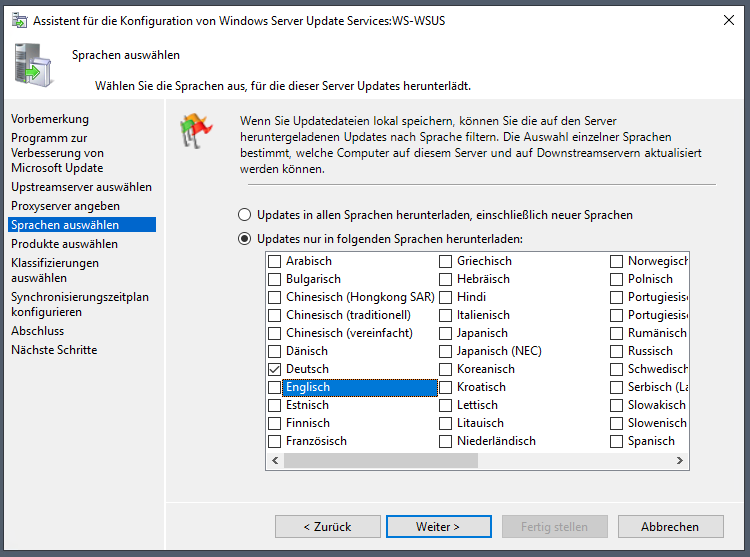Check the Kroatisch language box

(445, 387)
